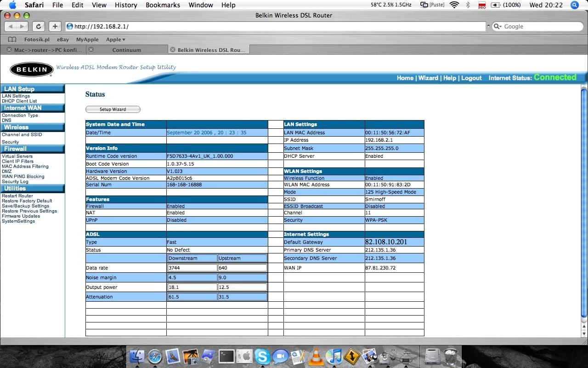Open the hard drive Dock icon

pyautogui.click(x=433, y=356)
